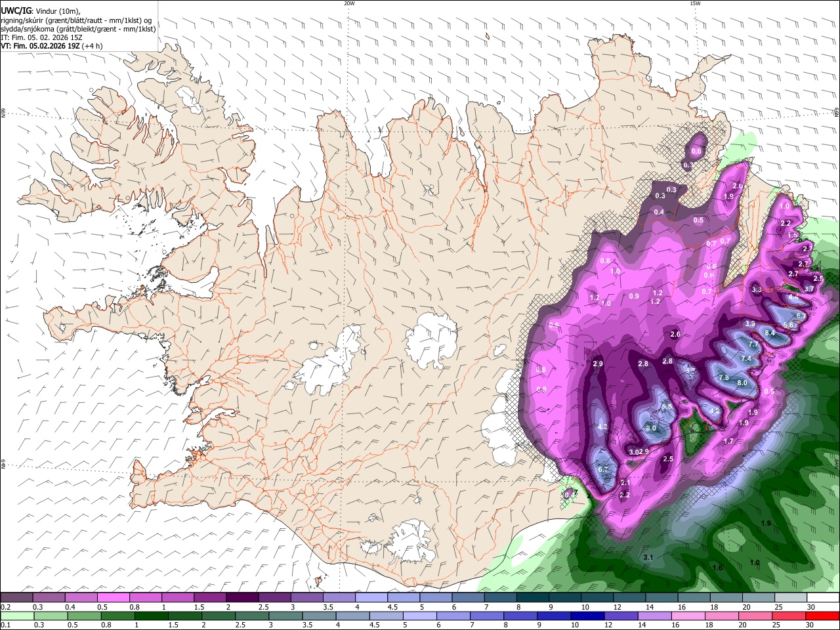Screen dimensions: 840x630
Task: Pick bottom legend dark green swatch 1 to 1.5
Action: pos(151,616)
